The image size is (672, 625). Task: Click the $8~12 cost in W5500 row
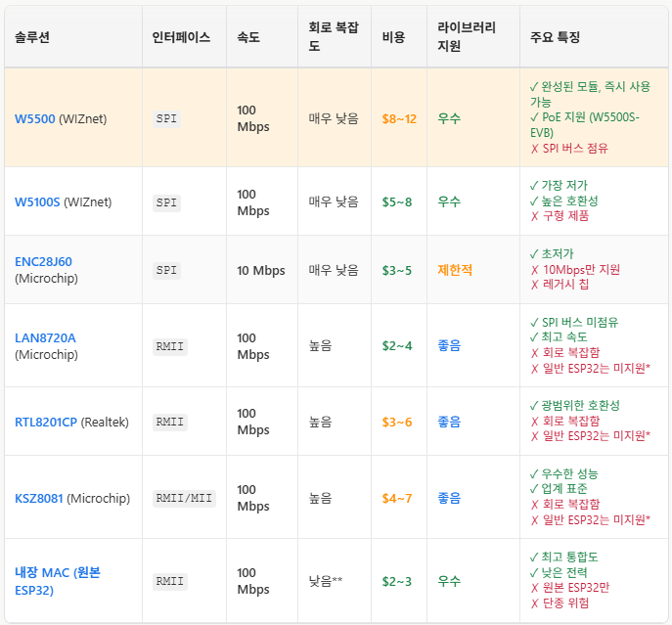pos(399,118)
